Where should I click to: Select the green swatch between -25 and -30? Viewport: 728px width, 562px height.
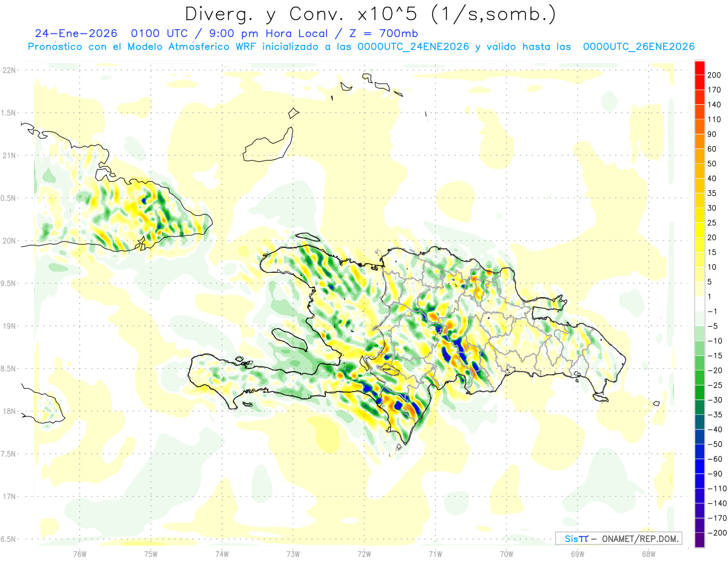click(x=699, y=392)
